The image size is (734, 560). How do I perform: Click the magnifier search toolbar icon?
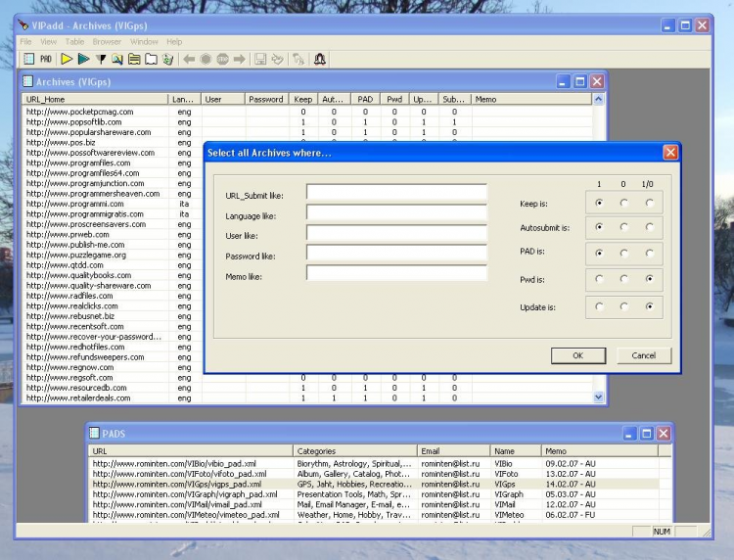point(117,59)
